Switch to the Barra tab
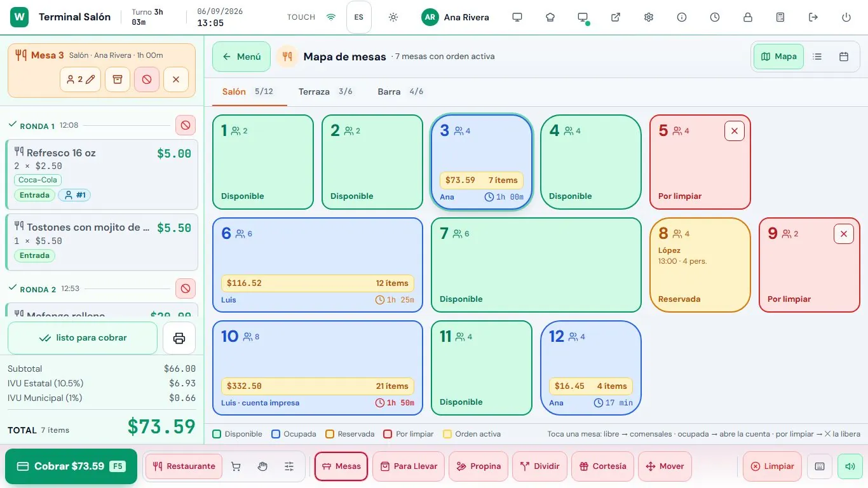868x488 pixels. pos(400,91)
